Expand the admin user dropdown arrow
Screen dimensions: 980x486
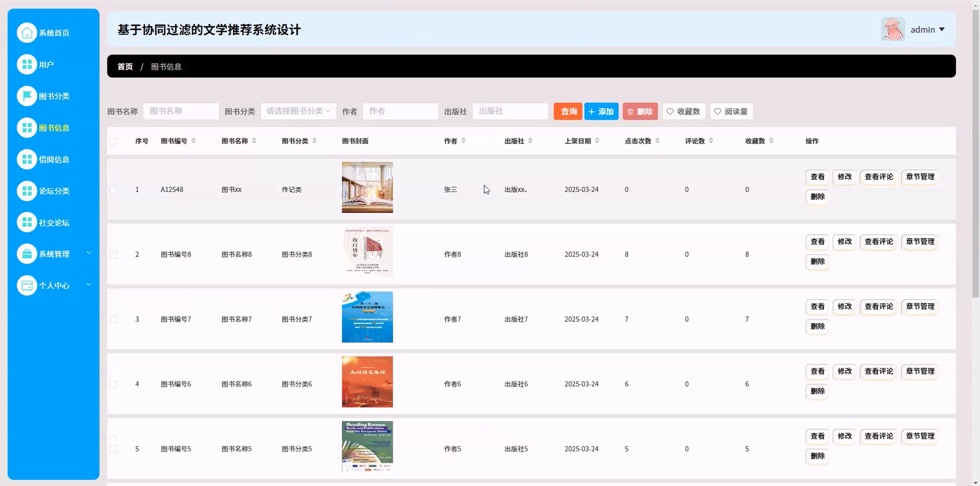coord(942,29)
